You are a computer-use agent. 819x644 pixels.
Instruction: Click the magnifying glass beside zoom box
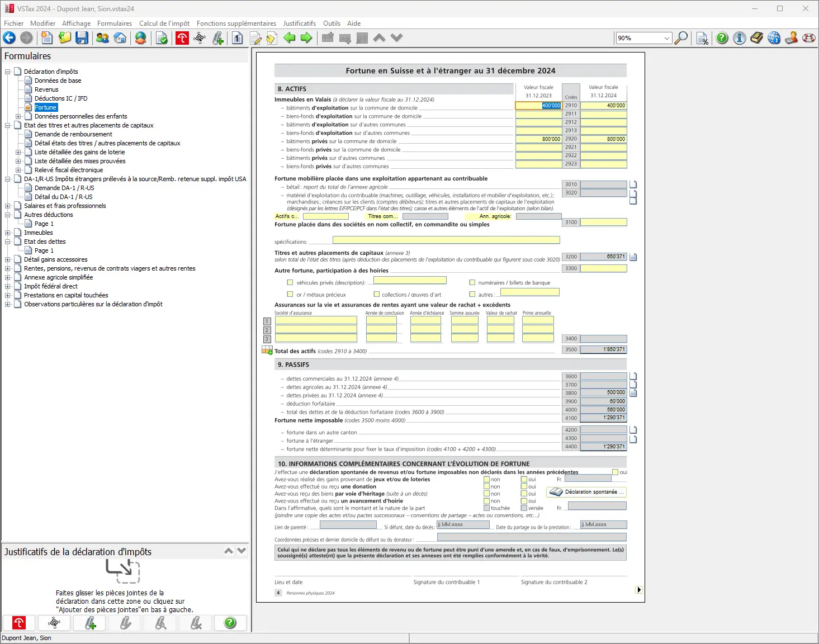click(681, 38)
